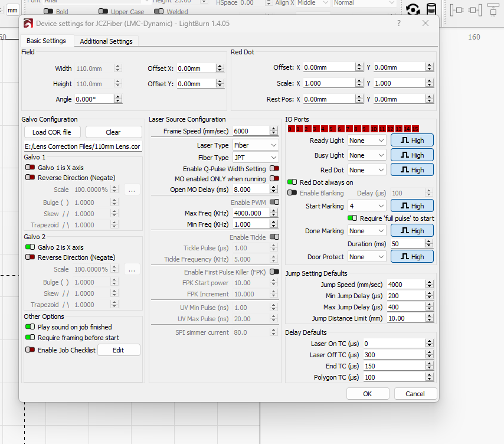The image size is (504, 444).
Task: Click the cylinder rotary icon in toolbar
Action: click(x=431, y=9)
